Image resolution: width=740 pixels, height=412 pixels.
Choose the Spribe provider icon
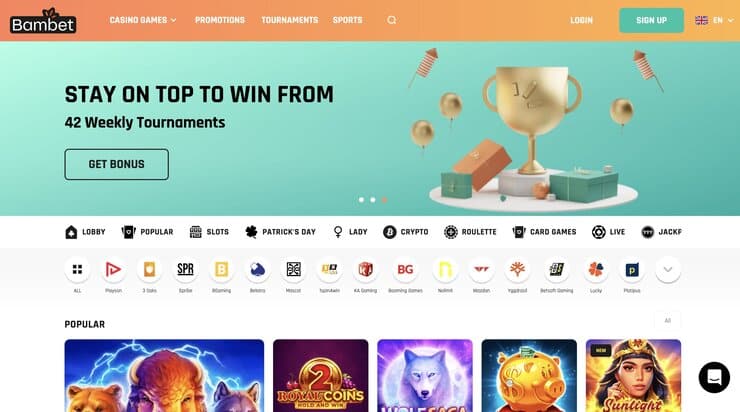tap(185, 269)
